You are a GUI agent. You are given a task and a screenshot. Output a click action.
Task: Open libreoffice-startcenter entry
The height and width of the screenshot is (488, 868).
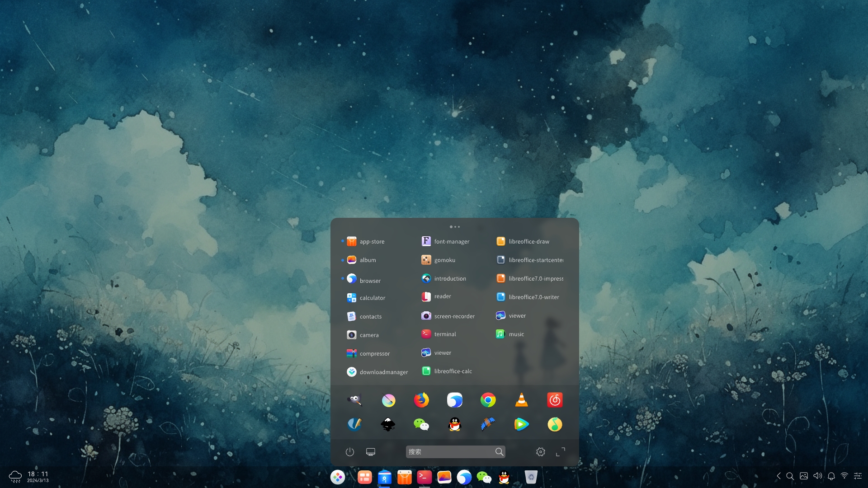tap(530, 260)
